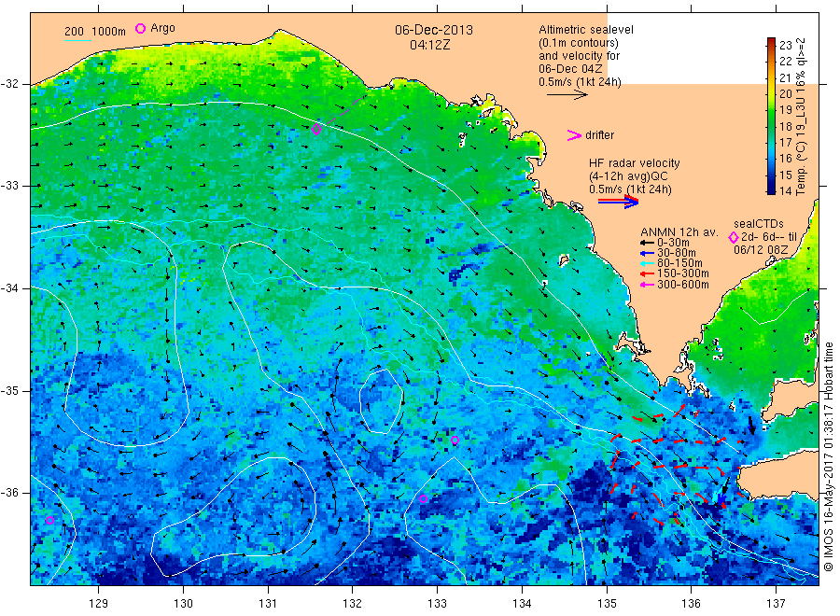Click the 'HF radar velocity' legend heading
This screenshot has height=616, width=840.
[635, 162]
